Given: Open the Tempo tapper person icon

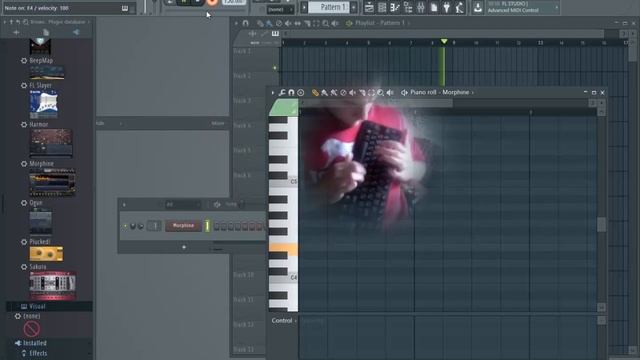Looking at the screenshot, I should tap(460, 7).
